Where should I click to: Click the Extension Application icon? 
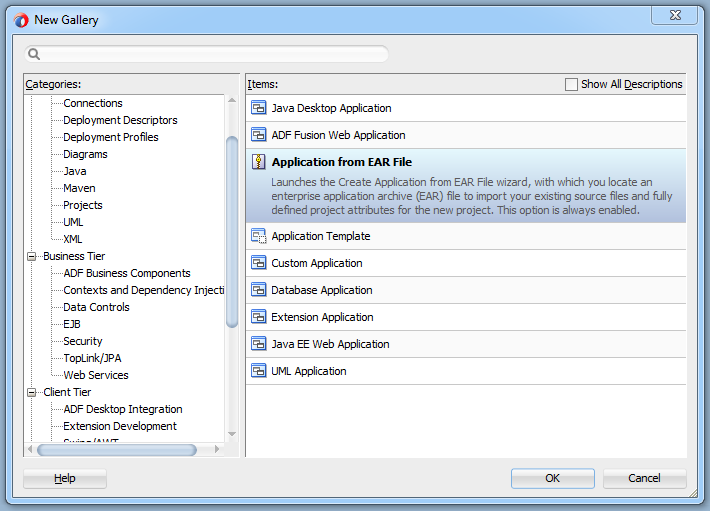tap(259, 317)
